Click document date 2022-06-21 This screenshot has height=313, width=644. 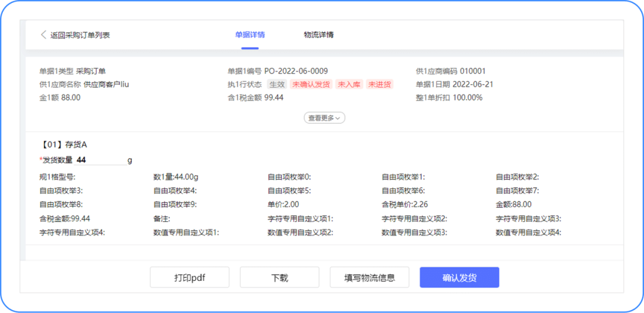coord(473,85)
